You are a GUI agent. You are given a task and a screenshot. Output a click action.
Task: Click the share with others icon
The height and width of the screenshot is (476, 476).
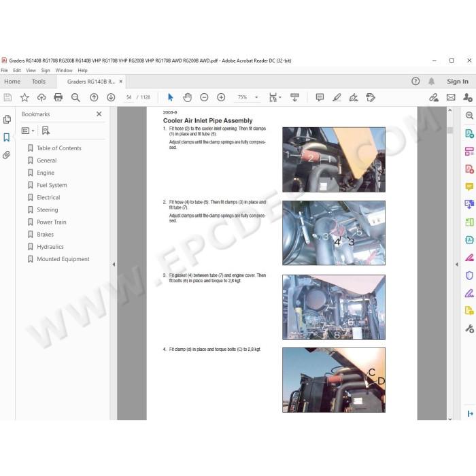tap(468, 97)
